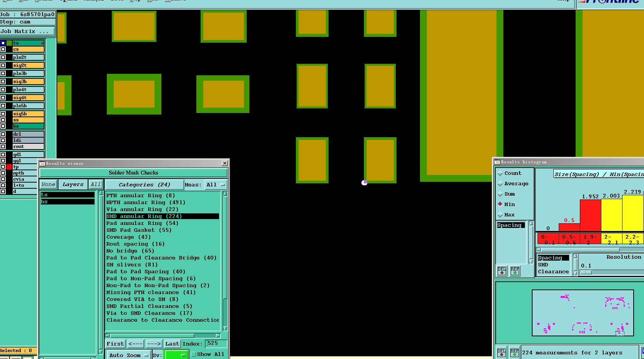Open the Auto Zoom dropdown
644x359 pixels.
[128, 355]
